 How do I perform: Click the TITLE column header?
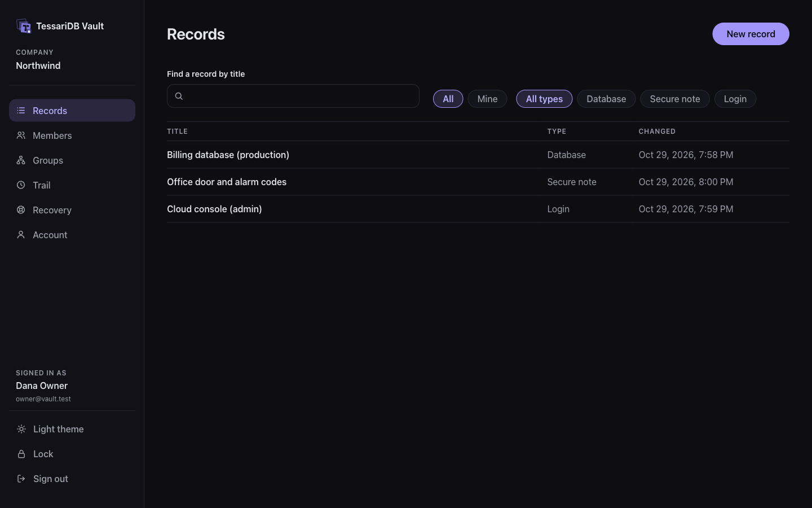pos(177,132)
